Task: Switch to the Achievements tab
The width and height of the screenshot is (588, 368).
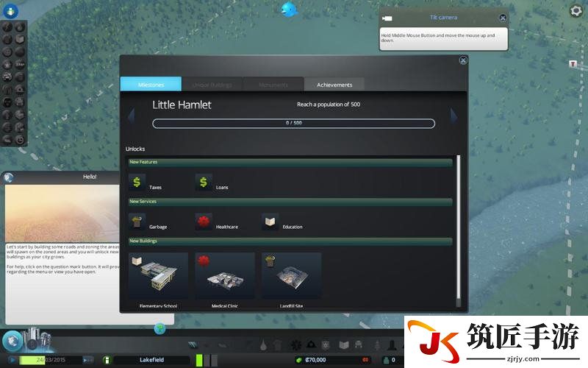Action: tap(334, 85)
